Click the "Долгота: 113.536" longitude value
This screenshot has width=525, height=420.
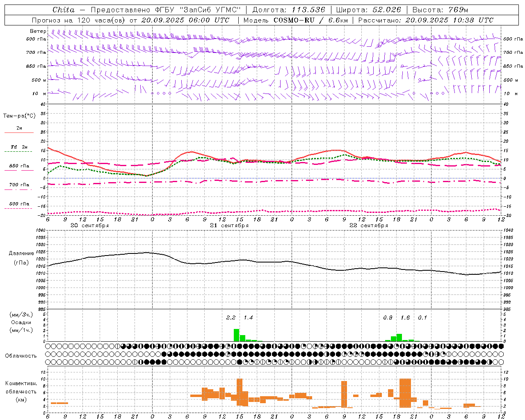[x=289, y=10]
